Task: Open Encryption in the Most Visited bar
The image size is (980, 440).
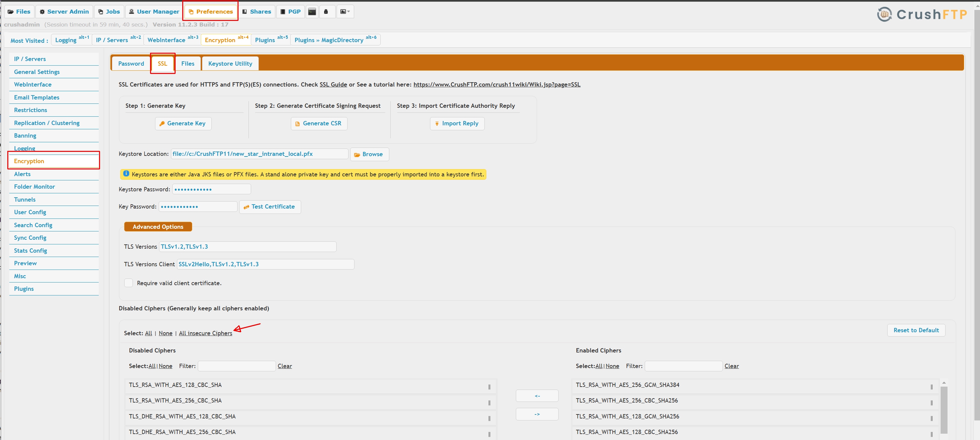Action: 226,39
